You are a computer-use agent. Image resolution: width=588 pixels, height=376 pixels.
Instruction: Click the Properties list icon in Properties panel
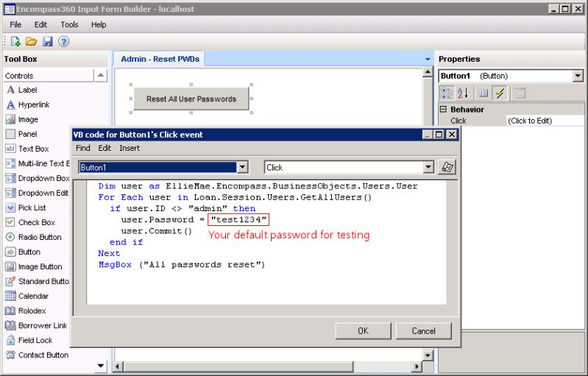[x=483, y=93]
